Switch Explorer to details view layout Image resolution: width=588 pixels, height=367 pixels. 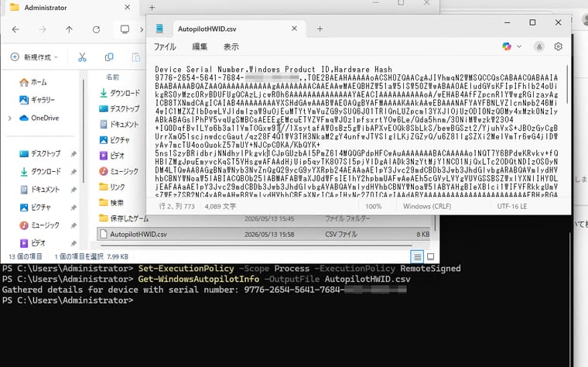417,257
